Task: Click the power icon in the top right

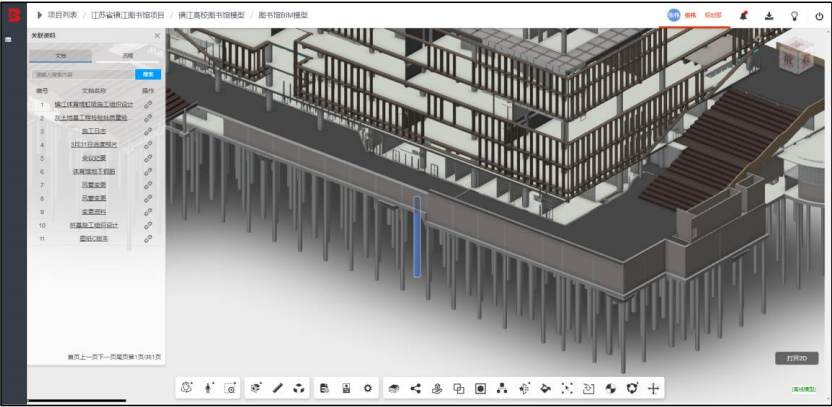Action: coord(819,16)
